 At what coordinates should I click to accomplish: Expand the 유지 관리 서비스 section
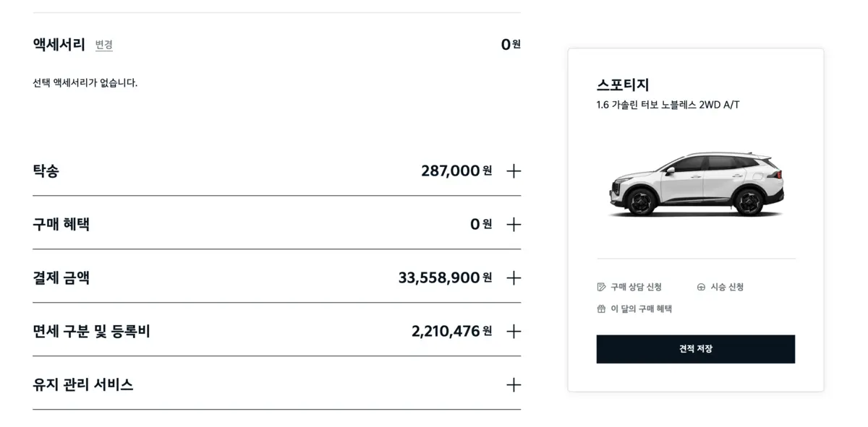click(x=513, y=385)
